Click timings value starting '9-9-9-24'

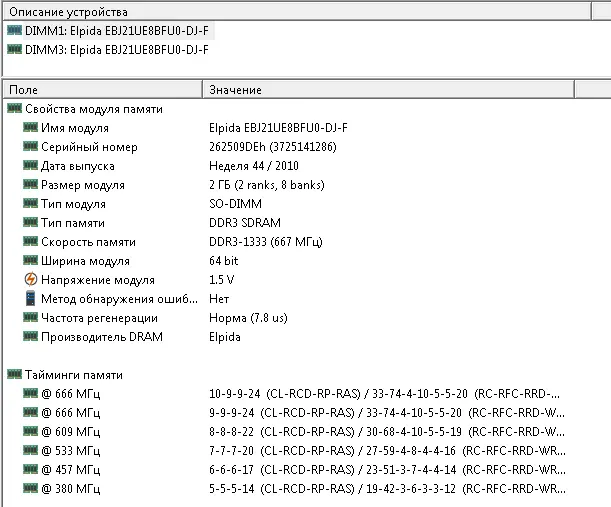click(387, 413)
